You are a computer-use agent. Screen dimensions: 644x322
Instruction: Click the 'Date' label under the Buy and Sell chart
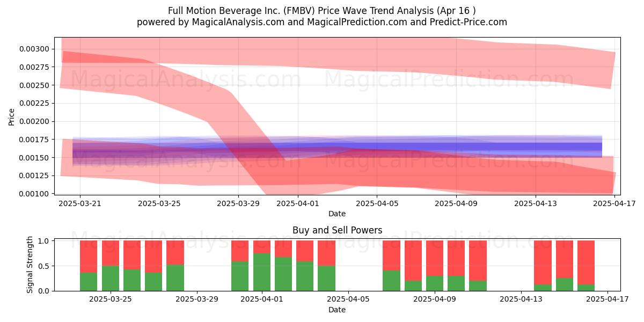[x=337, y=310]
